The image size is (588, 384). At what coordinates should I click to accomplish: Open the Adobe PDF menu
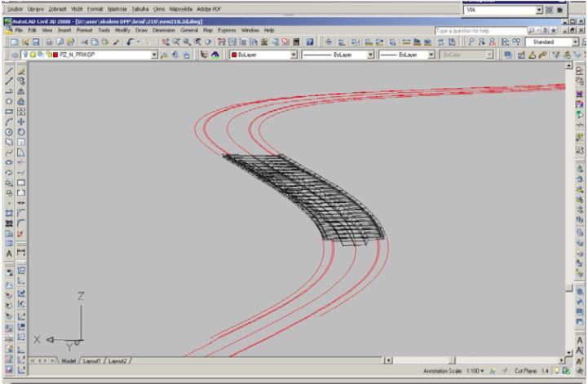coord(209,9)
